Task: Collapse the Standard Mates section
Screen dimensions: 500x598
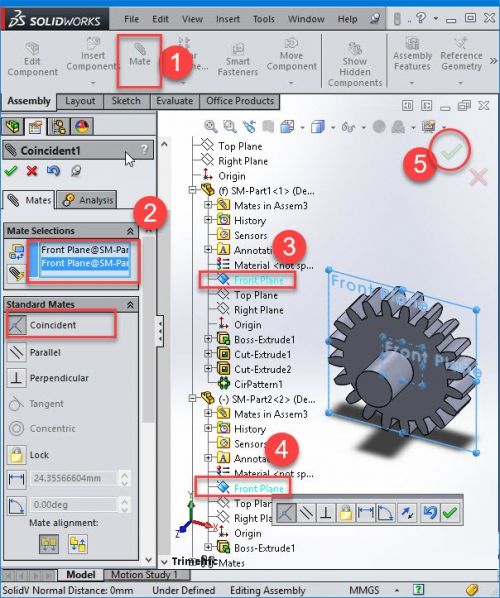Action: 130,305
